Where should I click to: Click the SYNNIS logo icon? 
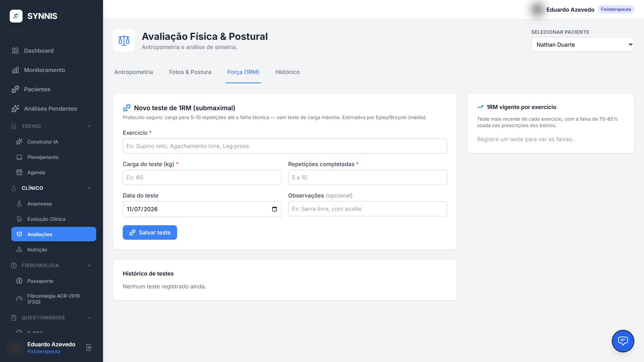[16, 16]
